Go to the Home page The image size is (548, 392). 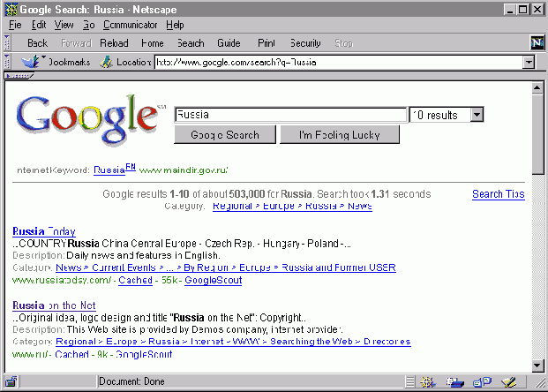coord(153,43)
